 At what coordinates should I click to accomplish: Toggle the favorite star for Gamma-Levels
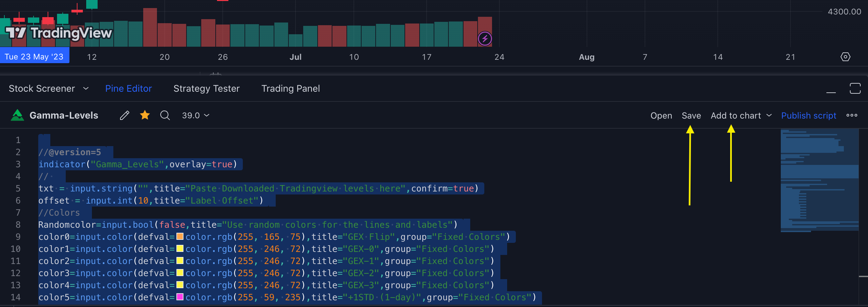pyautogui.click(x=145, y=116)
